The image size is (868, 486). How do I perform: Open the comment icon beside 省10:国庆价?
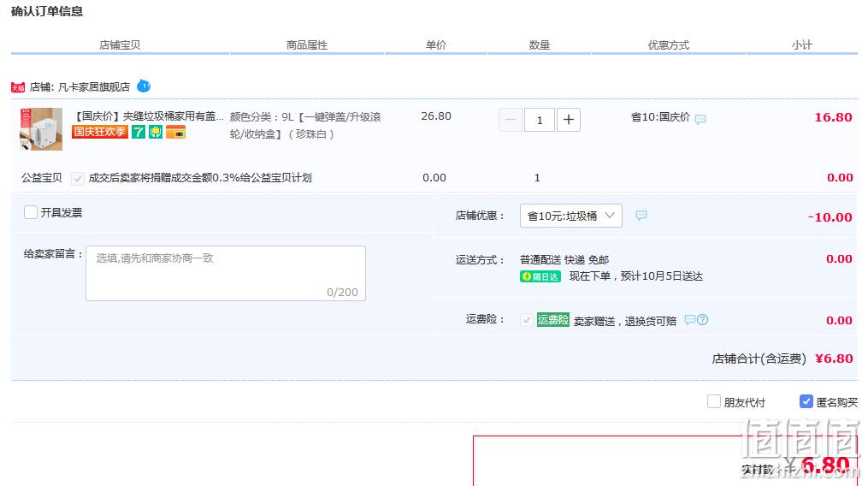point(700,119)
